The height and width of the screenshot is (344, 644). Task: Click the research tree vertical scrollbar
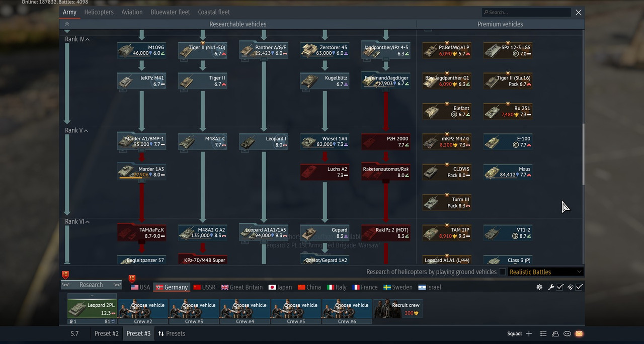(x=583, y=154)
